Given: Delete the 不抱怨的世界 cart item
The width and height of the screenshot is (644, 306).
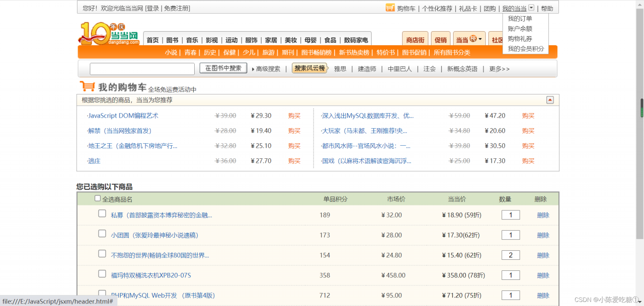Looking at the screenshot, I should [x=543, y=255].
